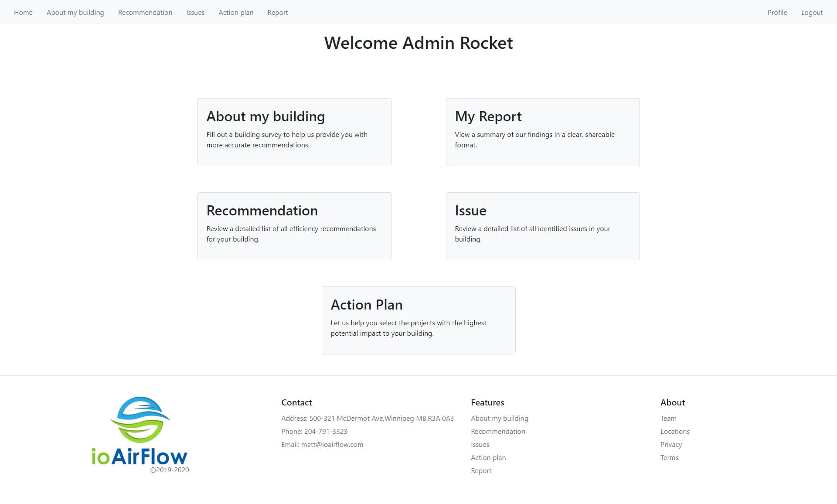Open the Privacy footer link
The image size is (837, 504).
click(x=671, y=444)
